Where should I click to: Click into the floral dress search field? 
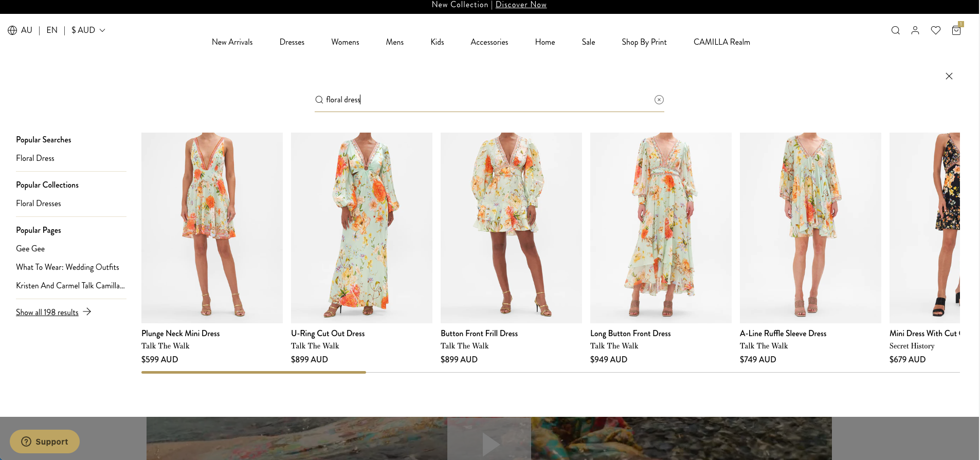click(x=489, y=100)
